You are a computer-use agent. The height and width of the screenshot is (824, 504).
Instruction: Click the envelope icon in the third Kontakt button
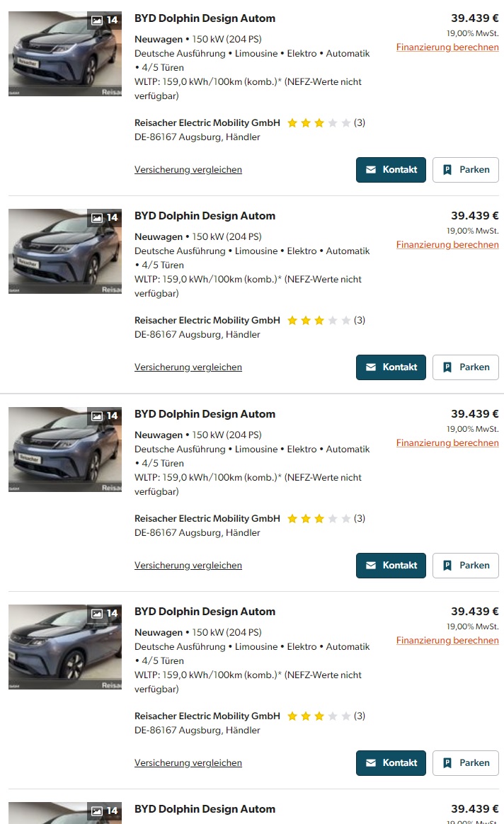[x=372, y=565]
